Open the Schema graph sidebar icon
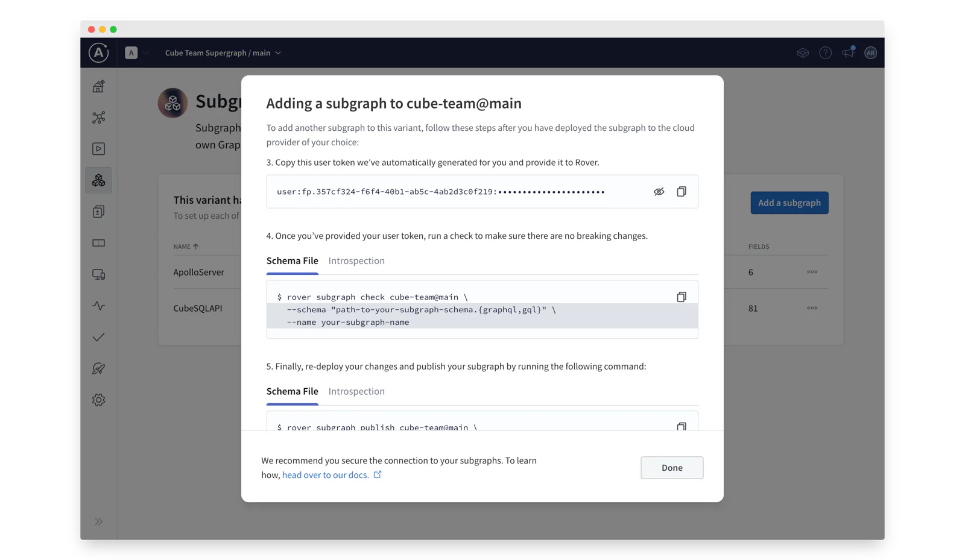The width and height of the screenshot is (965, 560). 98,118
